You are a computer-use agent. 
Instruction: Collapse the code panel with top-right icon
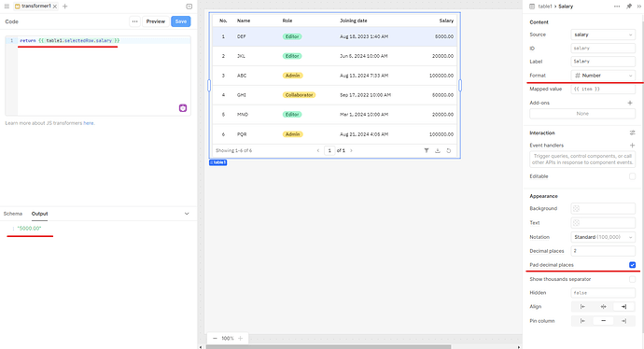pos(189,7)
